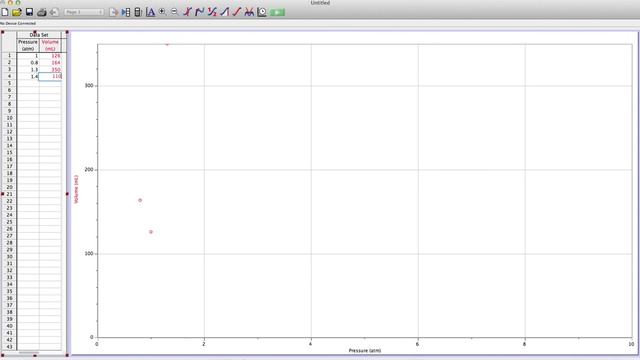Open the Curve Fit tool icon
The width and height of the screenshot is (640, 360).
pyautogui.click(x=249, y=12)
